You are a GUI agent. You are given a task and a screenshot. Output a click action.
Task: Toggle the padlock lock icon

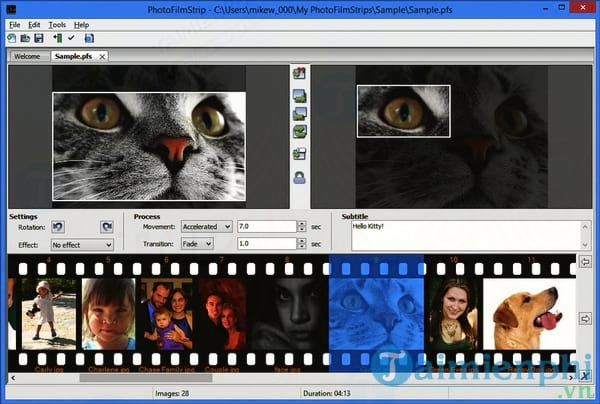[299, 178]
